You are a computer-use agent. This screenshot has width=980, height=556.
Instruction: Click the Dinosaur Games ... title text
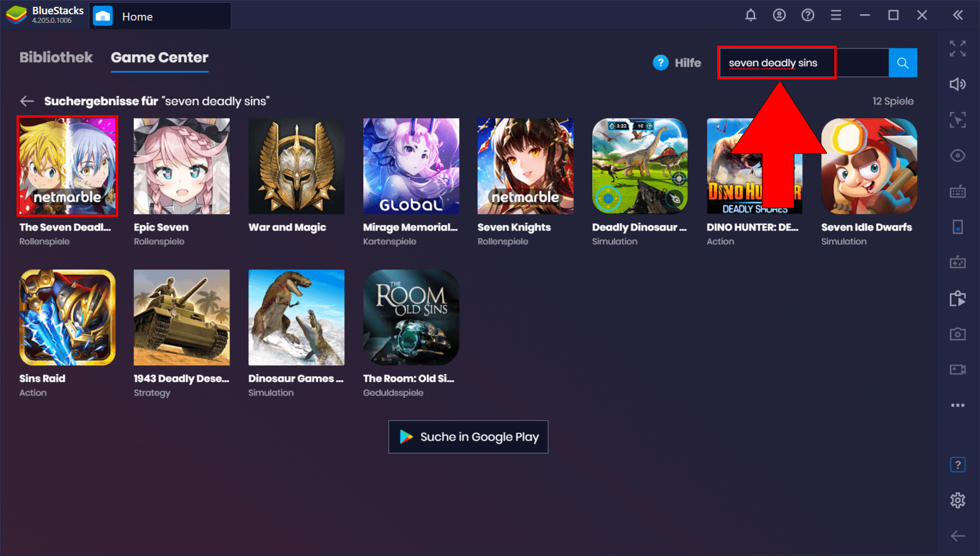[296, 378]
